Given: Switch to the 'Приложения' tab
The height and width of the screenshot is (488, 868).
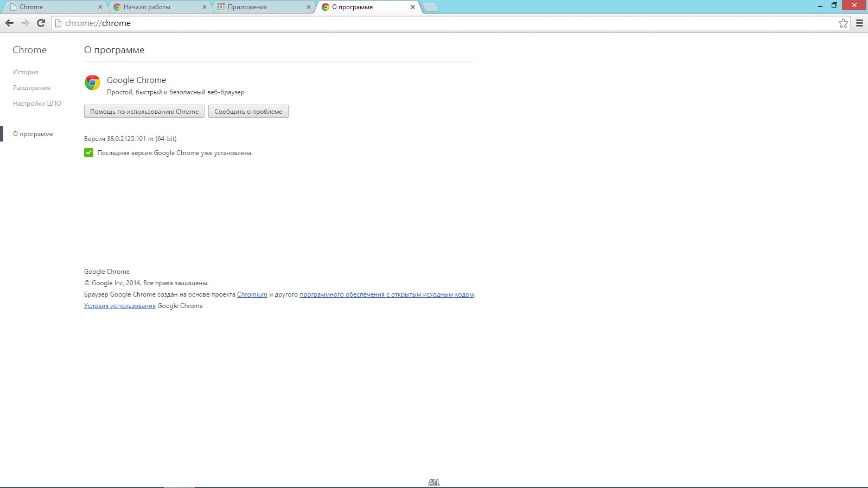Looking at the screenshot, I should 263,7.
